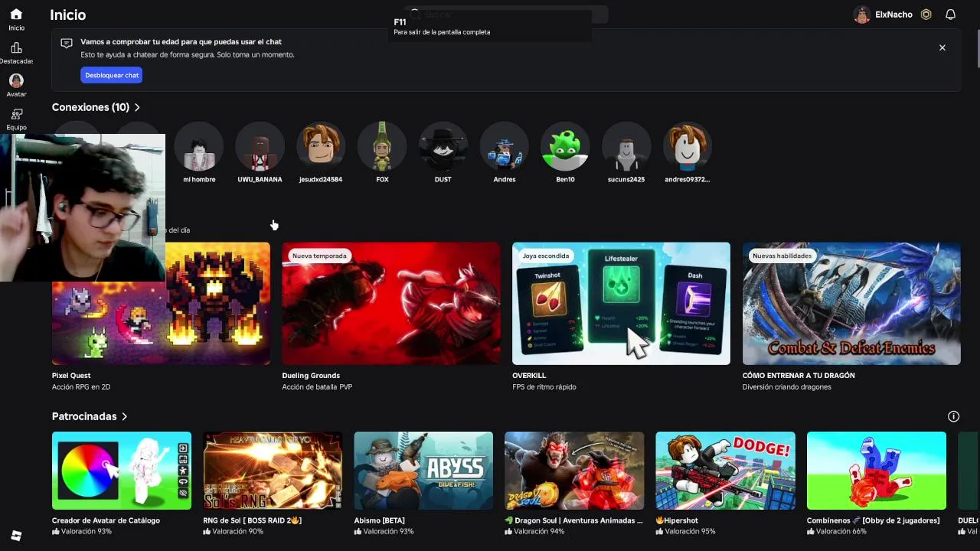This screenshot has width=980, height=551.
Task: Open Destacadas charts in the sidebar
Action: tap(16, 48)
